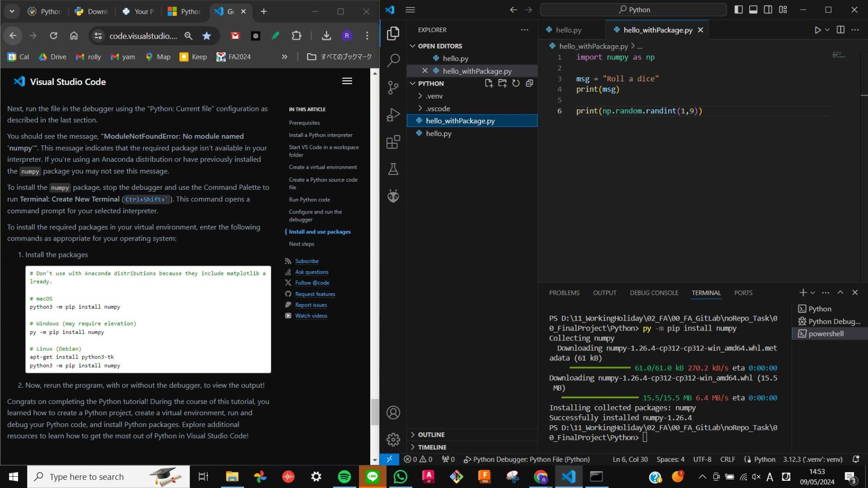Screen dimensions: 868x488
Task: Open the Run and Debug view
Action: pos(393,115)
